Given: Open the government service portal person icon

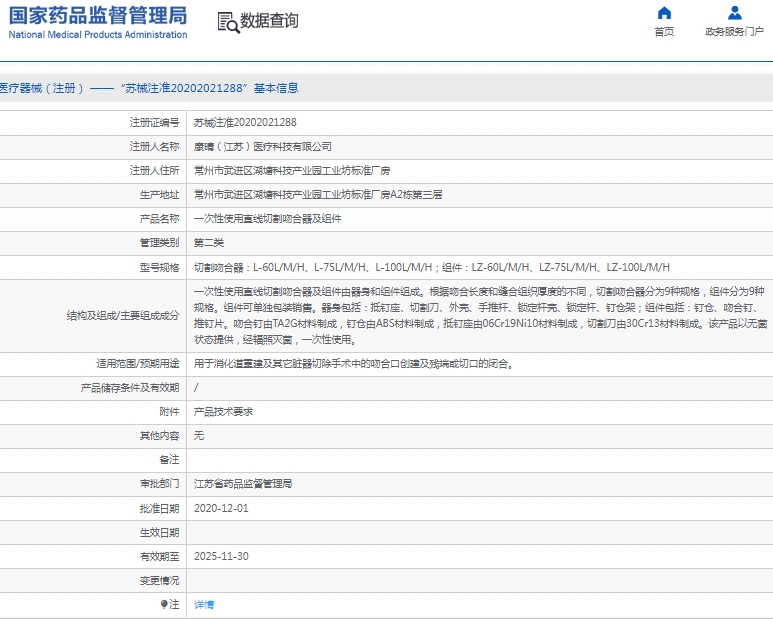Looking at the screenshot, I should pos(735,12).
